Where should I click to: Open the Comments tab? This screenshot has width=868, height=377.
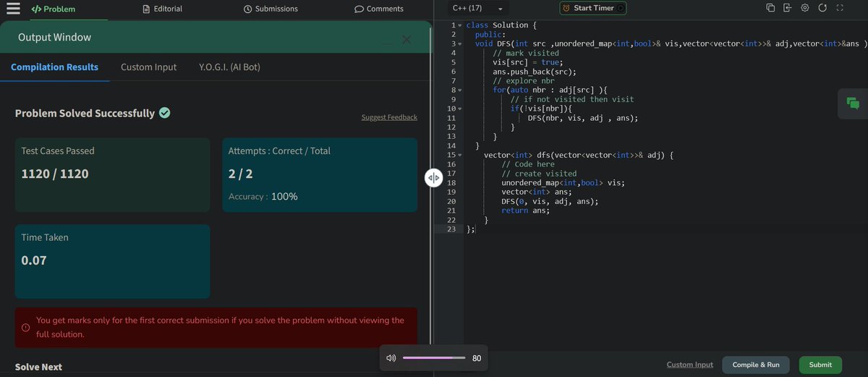coord(379,9)
